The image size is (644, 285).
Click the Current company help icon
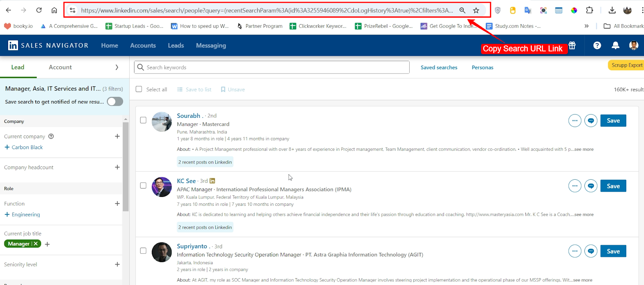[x=51, y=136]
